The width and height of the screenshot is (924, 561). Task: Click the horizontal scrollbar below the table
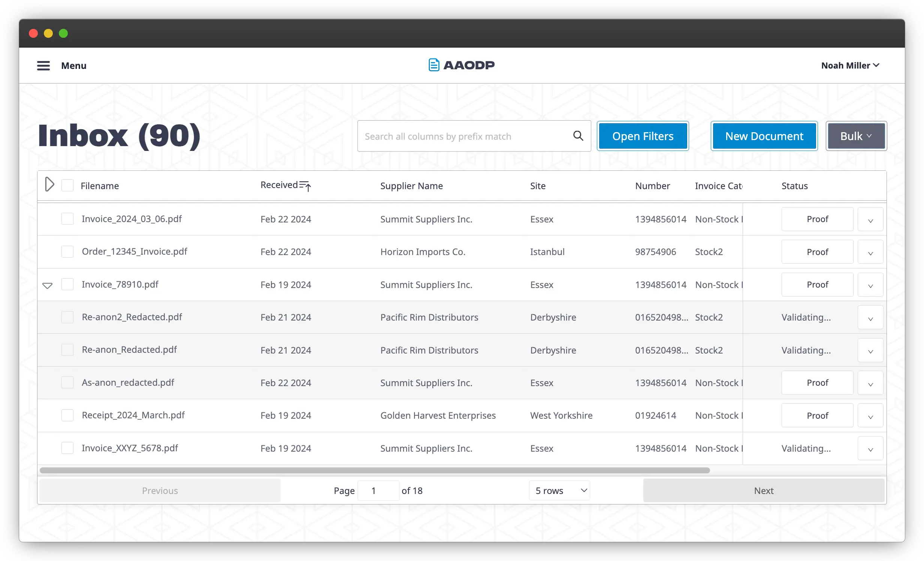pyautogui.click(x=375, y=470)
